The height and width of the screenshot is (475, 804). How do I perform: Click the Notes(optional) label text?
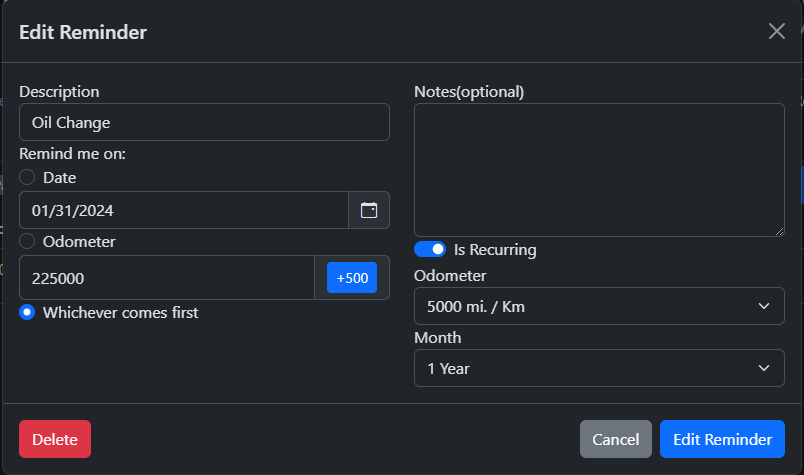click(469, 91)
